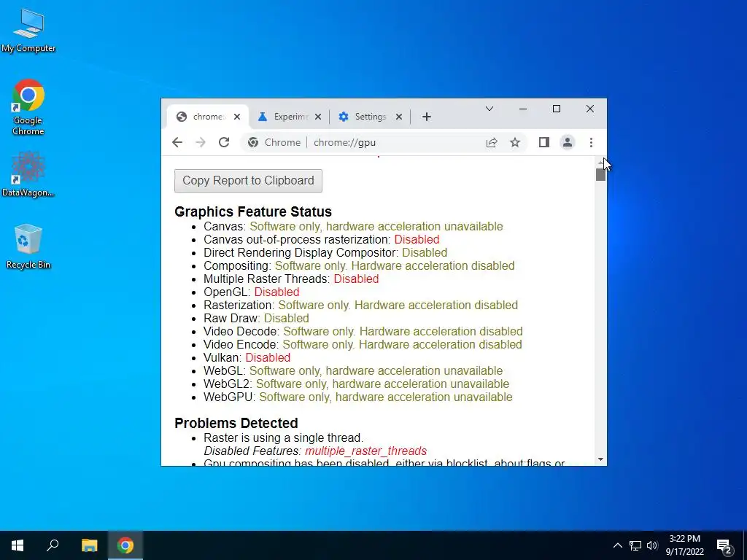Click the 'Canvas: Software only' row

coord(353,227)
